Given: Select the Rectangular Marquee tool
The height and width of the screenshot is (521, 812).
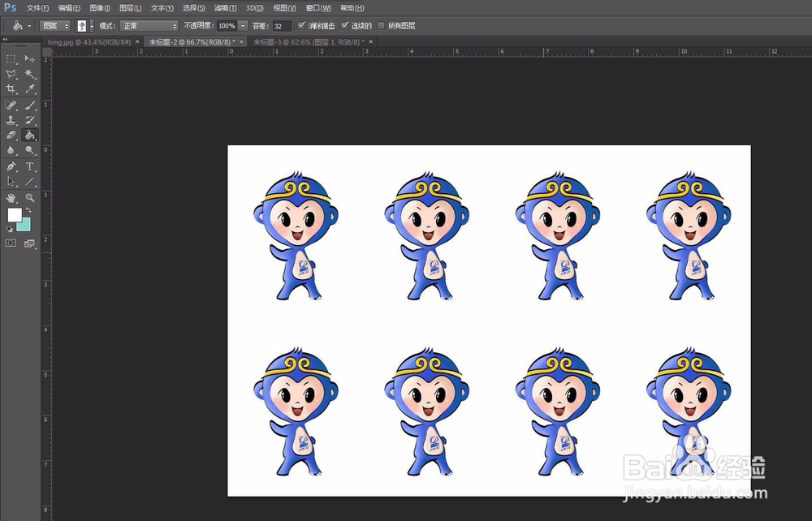Looking at the screenshot, I should coord(11,59).
